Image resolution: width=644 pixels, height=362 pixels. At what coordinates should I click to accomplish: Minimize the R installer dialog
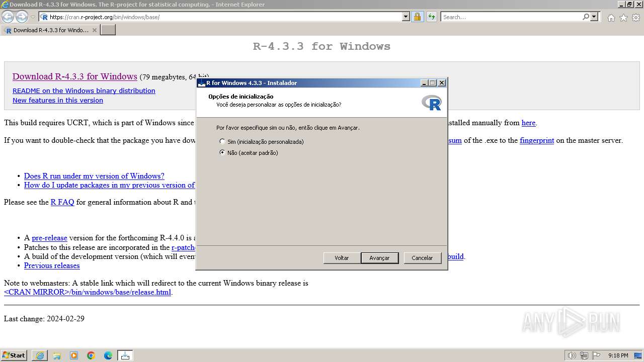pyautogui.click(x=424, y=83)
